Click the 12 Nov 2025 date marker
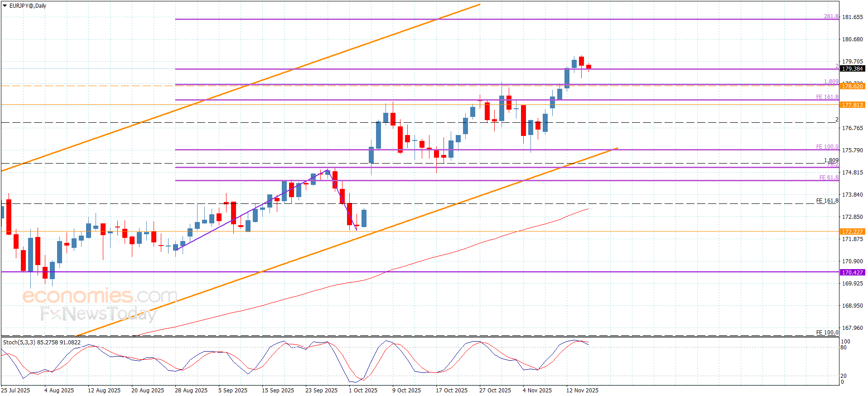868x396 pixels. click(x=582, y=391)
